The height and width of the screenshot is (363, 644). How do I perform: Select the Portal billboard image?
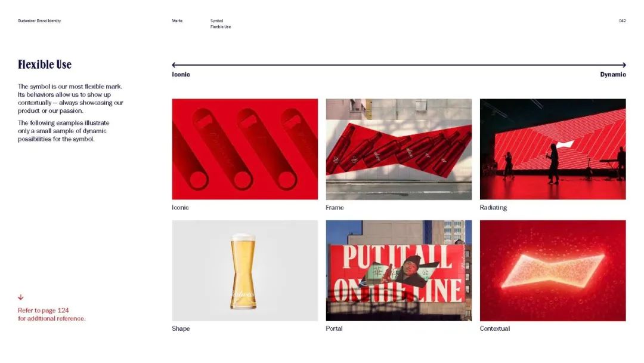click(399, 270)
